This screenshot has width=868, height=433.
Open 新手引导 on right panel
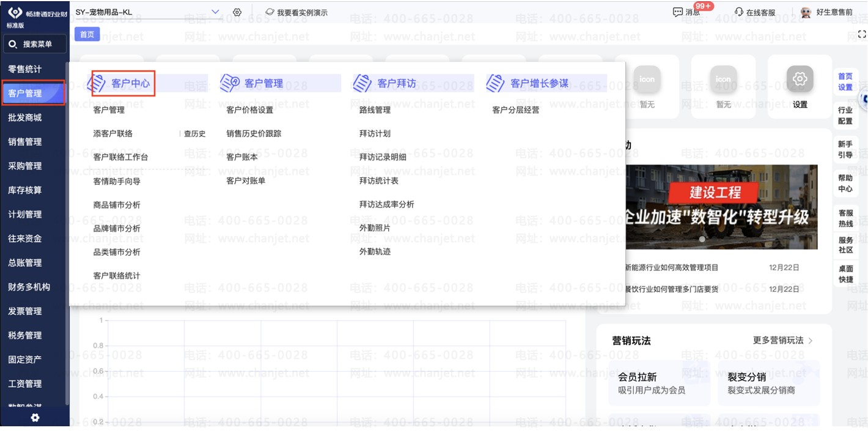click(x=845, y=149)
